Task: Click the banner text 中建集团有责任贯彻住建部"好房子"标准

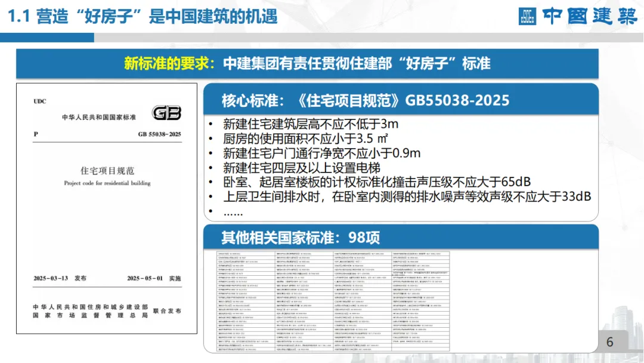Action: click(357, 63)
